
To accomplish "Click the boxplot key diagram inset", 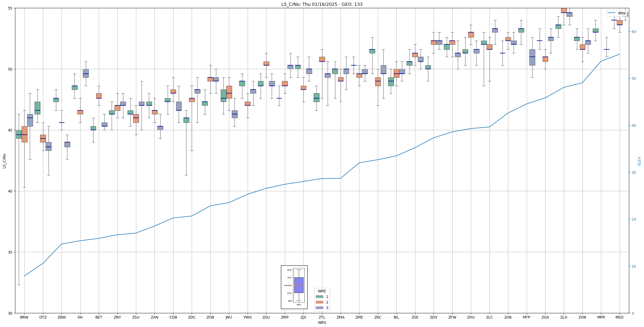I will tap(294, 287).
